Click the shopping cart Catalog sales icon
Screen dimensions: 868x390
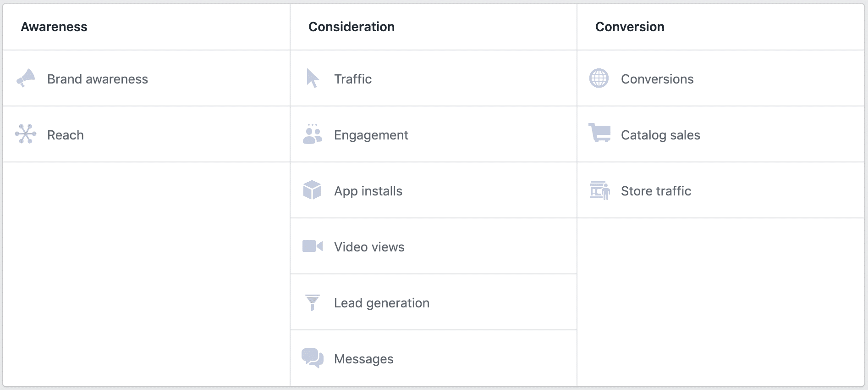(x=599, y=133)
